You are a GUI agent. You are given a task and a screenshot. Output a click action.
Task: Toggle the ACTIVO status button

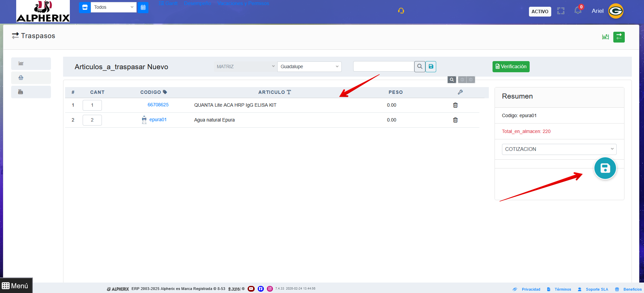click(x=540, y=11)
